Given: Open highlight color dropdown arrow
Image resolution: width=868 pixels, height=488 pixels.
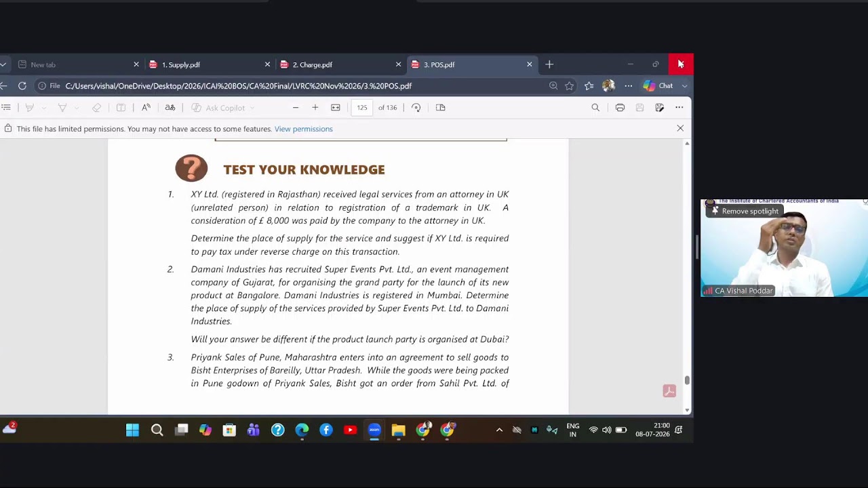Looking at the screenshot, I should click(44, 108).
